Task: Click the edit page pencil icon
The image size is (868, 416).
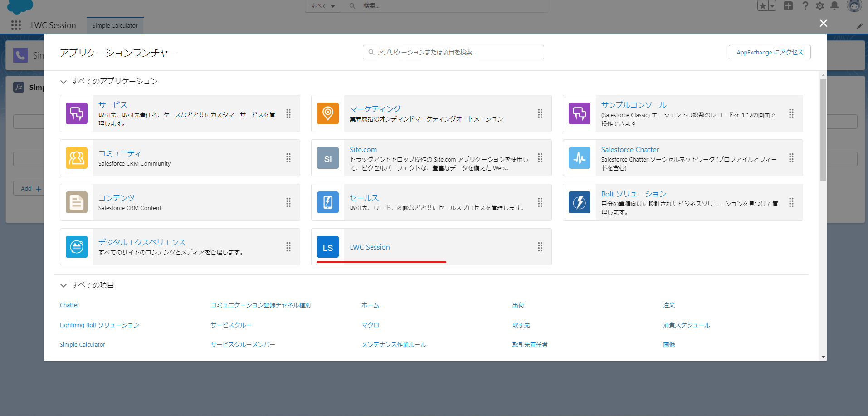Action: pos(859,26)
